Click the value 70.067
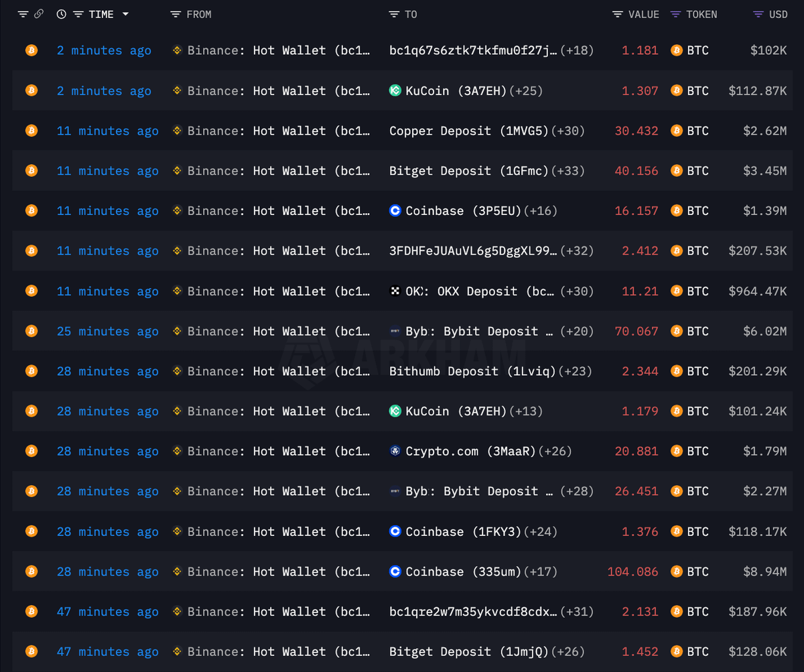The height and width of the screenshot is (672, 804). [x=636, y=331]
